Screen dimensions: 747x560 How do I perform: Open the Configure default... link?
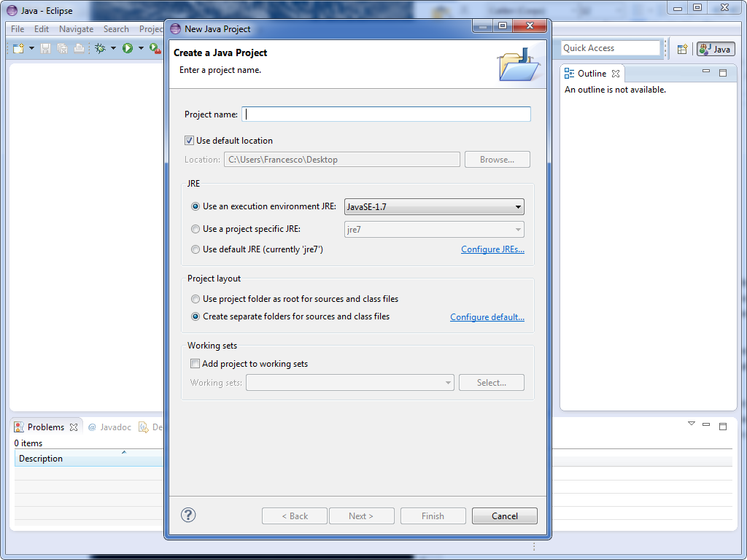pyautogui.click(x=487, y=317)
